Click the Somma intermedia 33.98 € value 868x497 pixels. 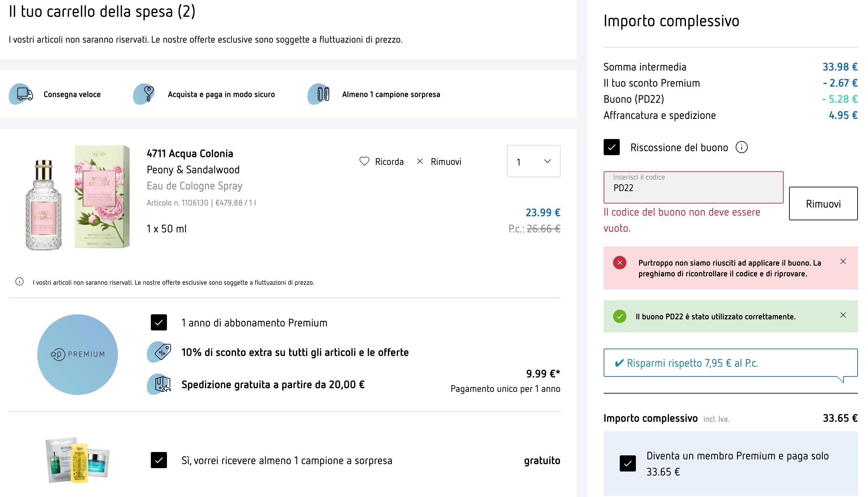tap(840, 67)
